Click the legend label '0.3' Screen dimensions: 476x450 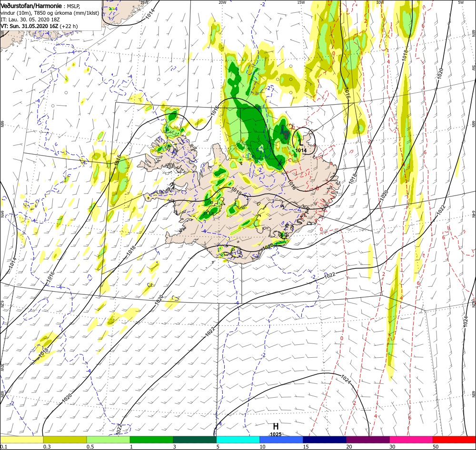click(47, 447)
